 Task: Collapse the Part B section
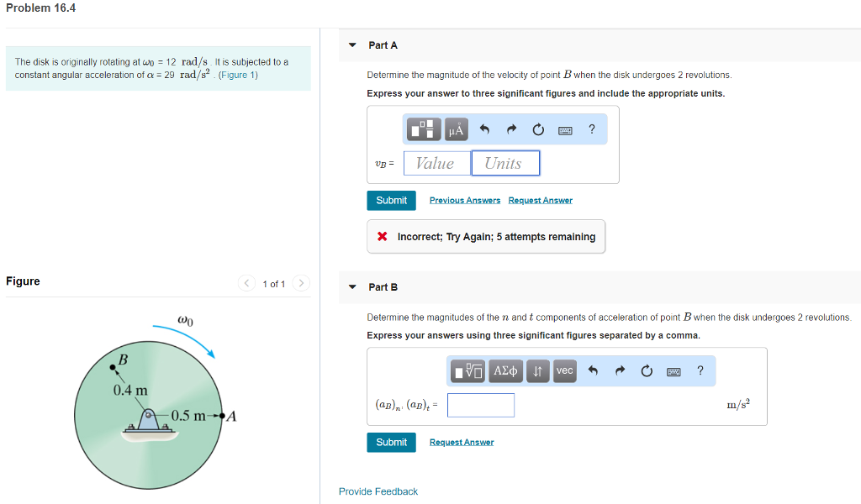coord(351,286)
